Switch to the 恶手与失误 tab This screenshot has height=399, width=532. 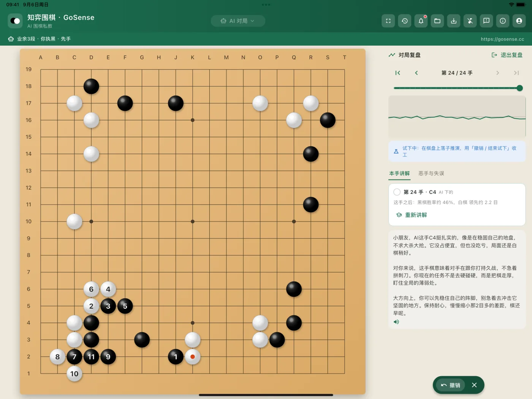[431, 173]
